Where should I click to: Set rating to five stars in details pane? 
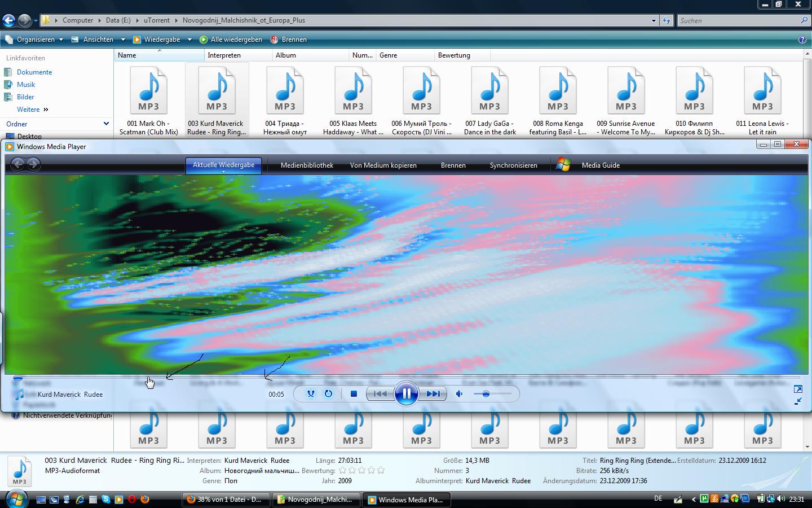click(381, 470)
